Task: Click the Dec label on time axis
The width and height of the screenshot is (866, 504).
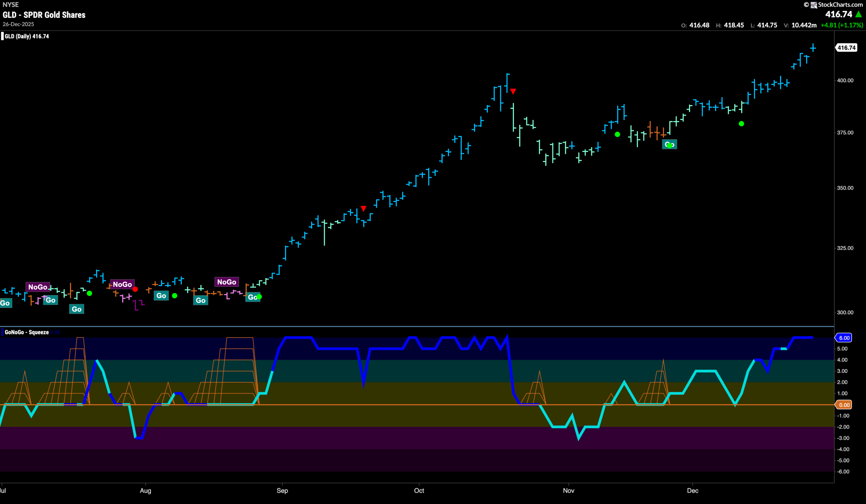Action: pos(692,490)
